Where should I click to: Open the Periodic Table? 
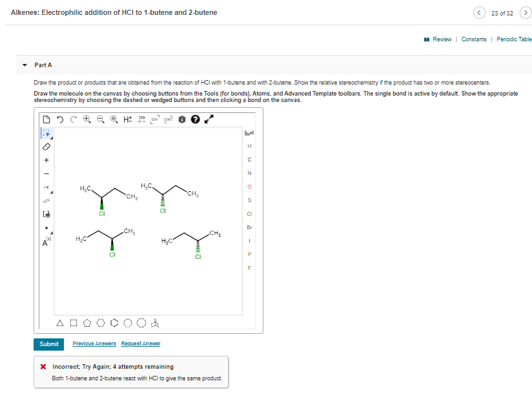(515, 39)
